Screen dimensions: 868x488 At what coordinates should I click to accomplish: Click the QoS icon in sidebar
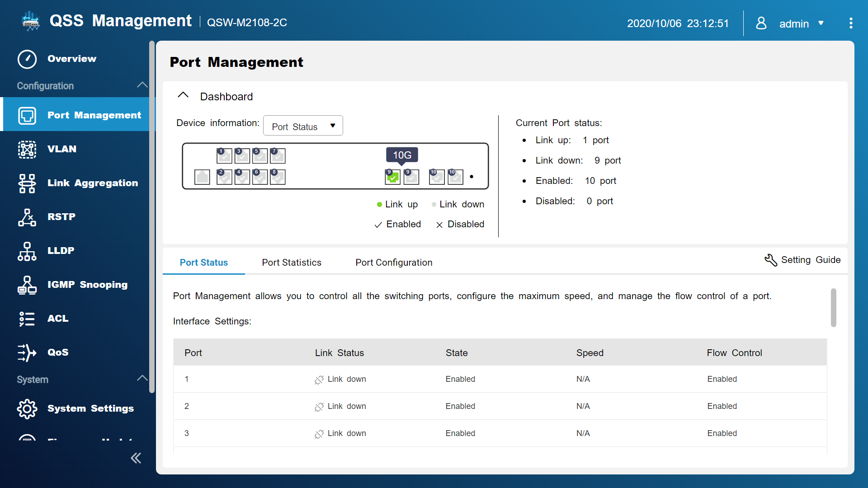27,352
